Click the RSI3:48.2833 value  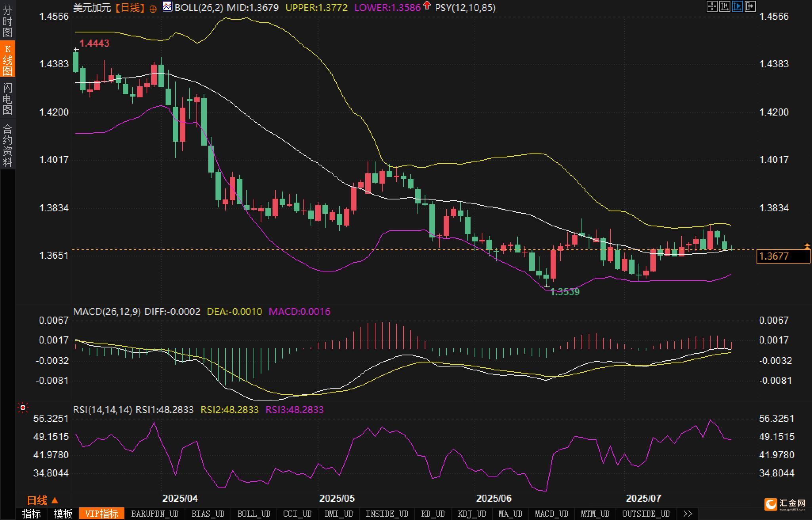295,410
